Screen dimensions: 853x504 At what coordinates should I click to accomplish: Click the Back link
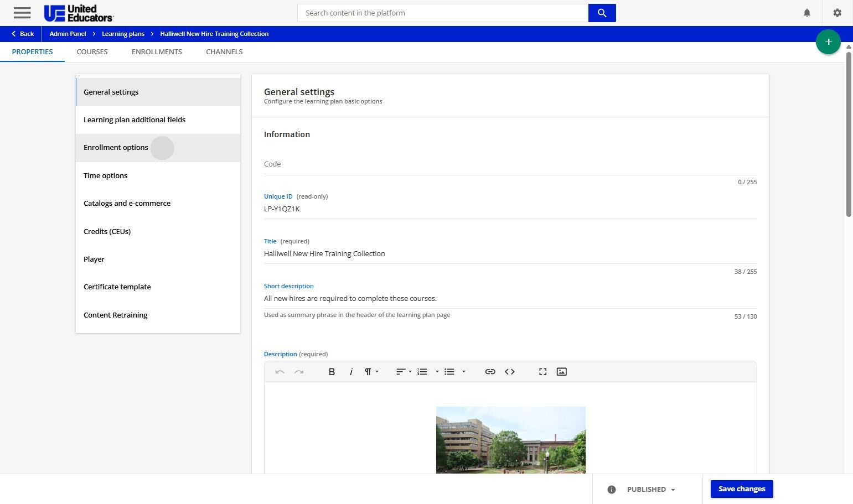click(x=23, y=34)
